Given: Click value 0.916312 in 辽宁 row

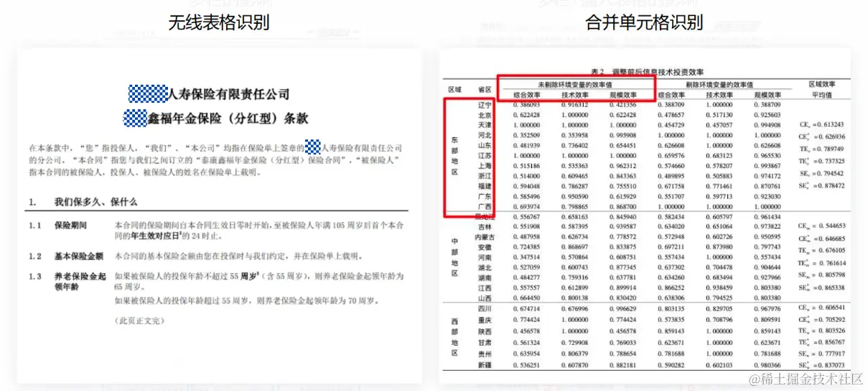Looking at the screenshot, I should pos(575,105).
